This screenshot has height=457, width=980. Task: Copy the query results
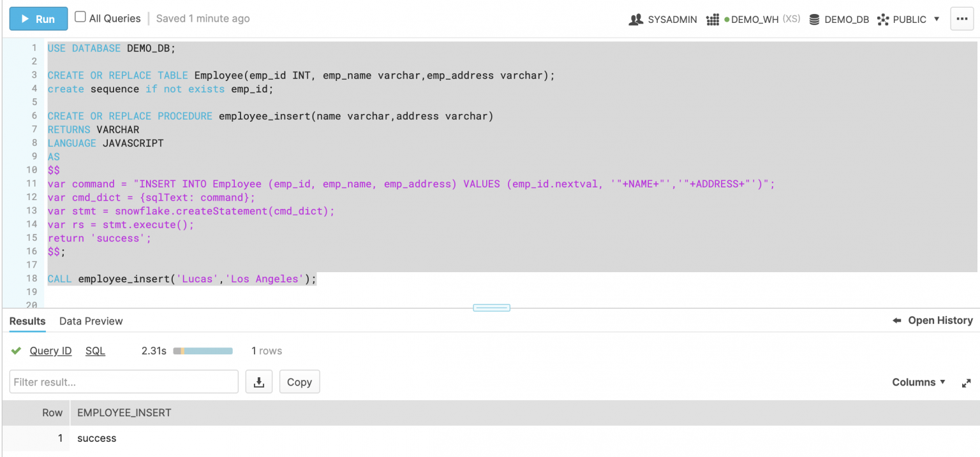[x=299, y=381]
